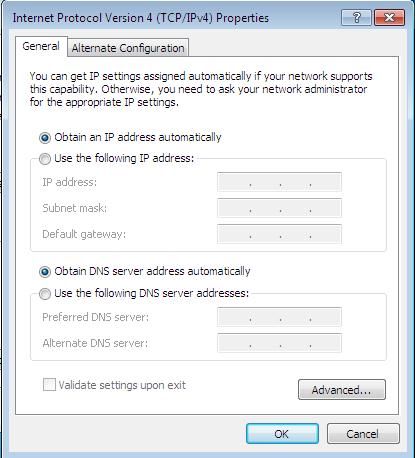Viewport: 415px width, 458px height.
Task: Click the IP address input field
Action: tap(279, 182)
